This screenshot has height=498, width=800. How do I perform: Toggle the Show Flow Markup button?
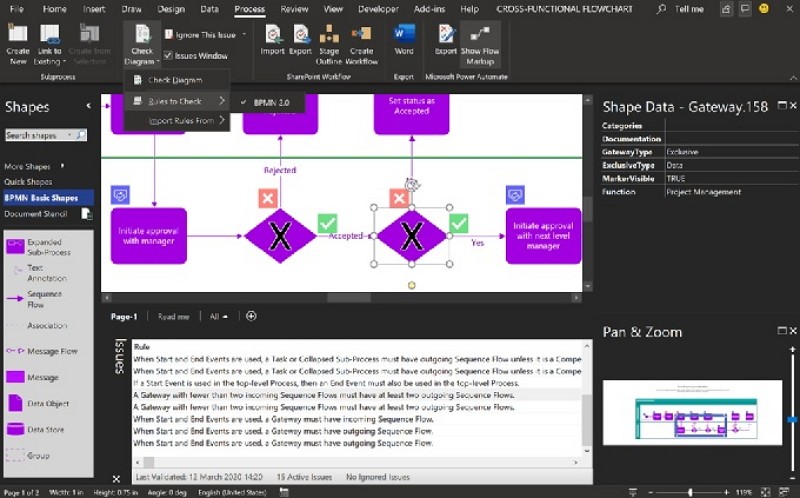480,45
